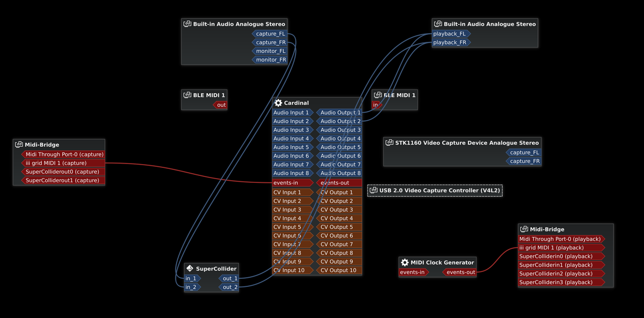Select Cardinal Audio Output 8 port
Viewport: 644px width, 318px height.
tap(339, 173)
